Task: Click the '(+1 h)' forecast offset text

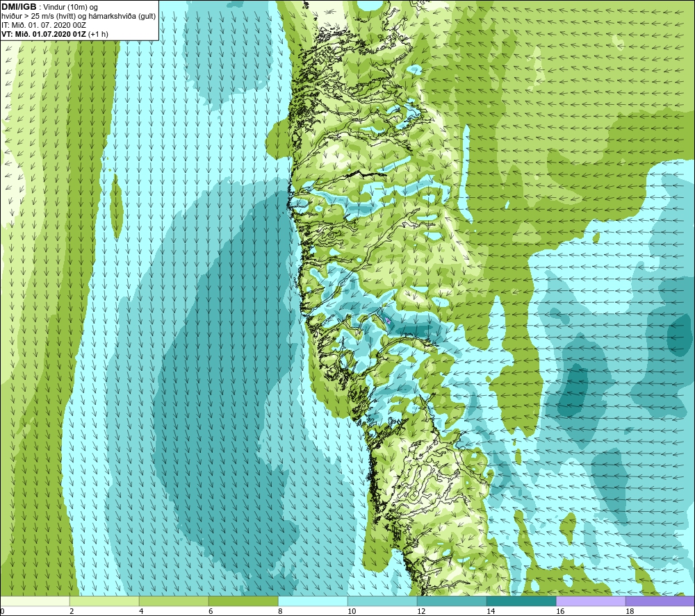Action: 99,34
